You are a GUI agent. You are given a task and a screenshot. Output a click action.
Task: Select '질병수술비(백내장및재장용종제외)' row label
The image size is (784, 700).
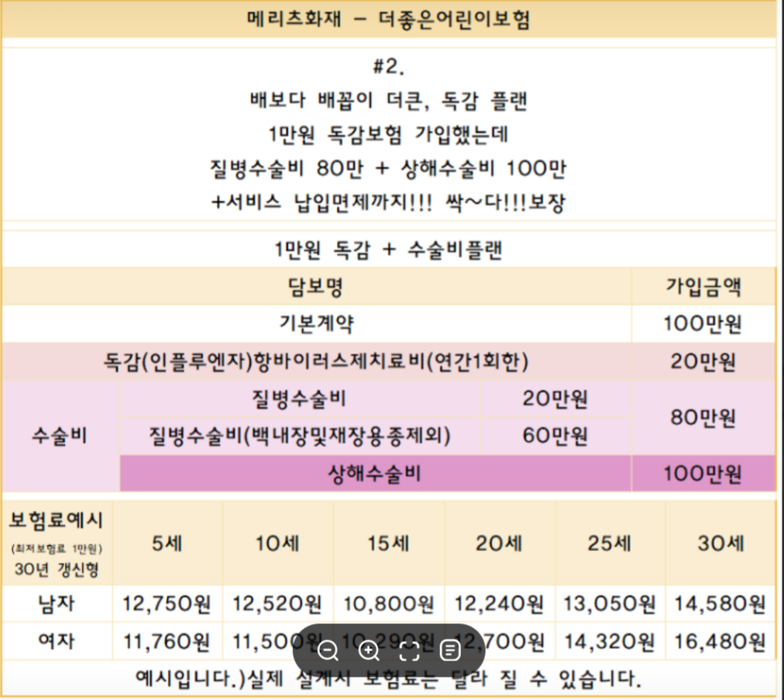(x=300, y=436)
